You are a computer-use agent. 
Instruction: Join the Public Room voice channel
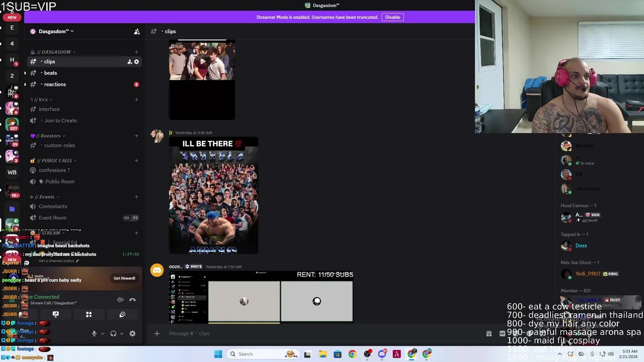(84, 182)
